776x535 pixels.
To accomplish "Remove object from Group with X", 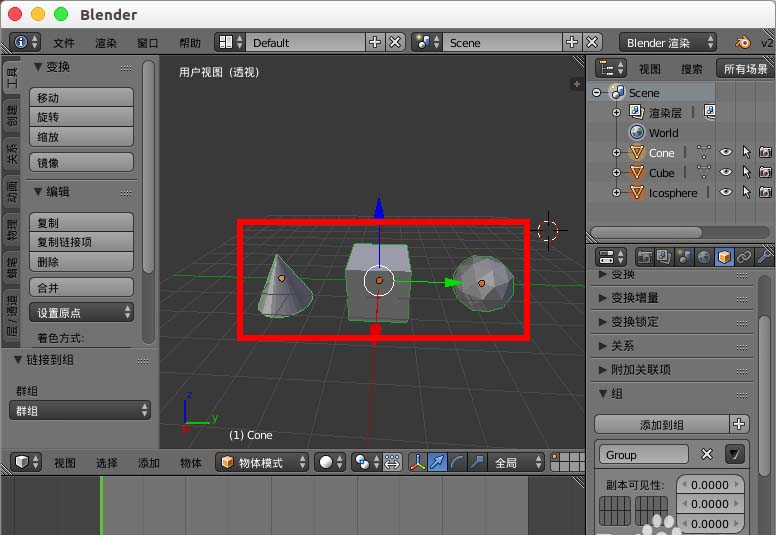I will coord(707,454).
